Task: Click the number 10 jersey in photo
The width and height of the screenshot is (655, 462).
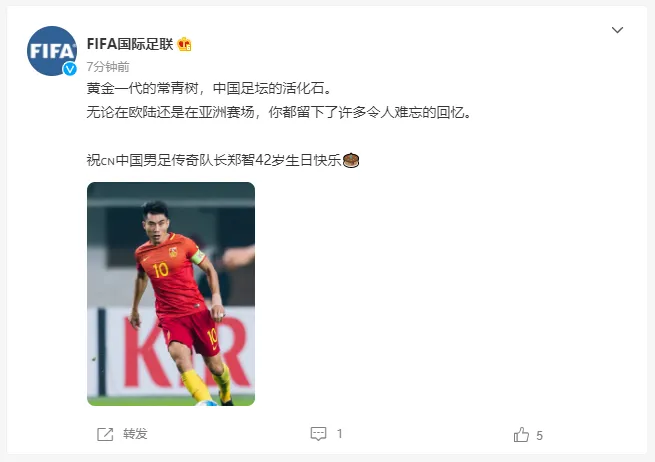Action: pos(171,276)
